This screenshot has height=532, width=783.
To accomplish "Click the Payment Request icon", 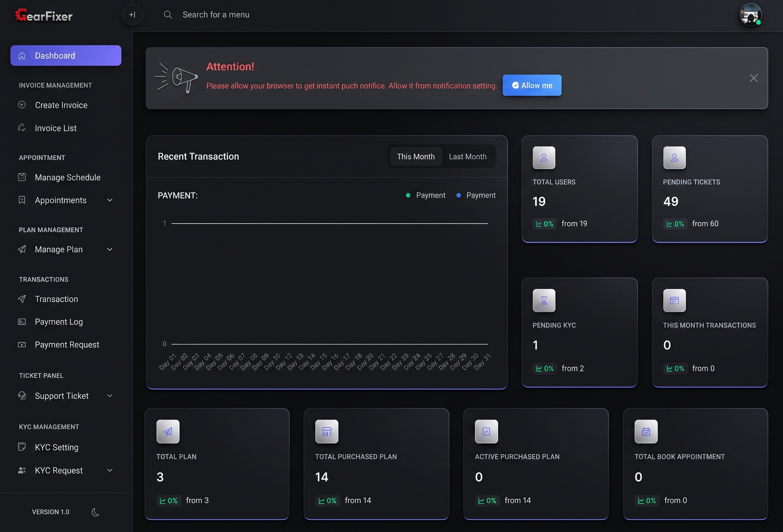I will click(22, 345).
